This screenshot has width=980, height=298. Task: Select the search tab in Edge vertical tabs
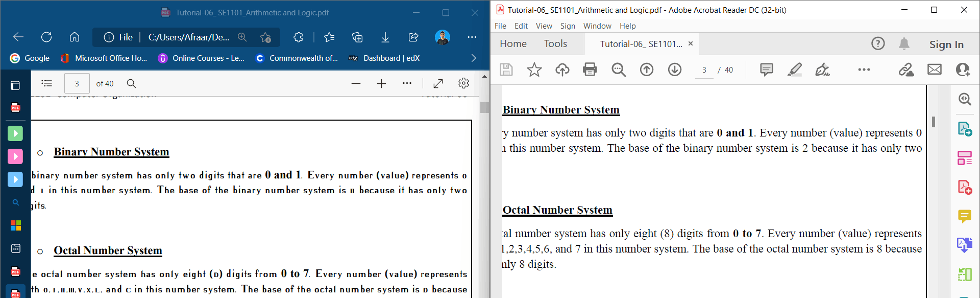[15, 202]
